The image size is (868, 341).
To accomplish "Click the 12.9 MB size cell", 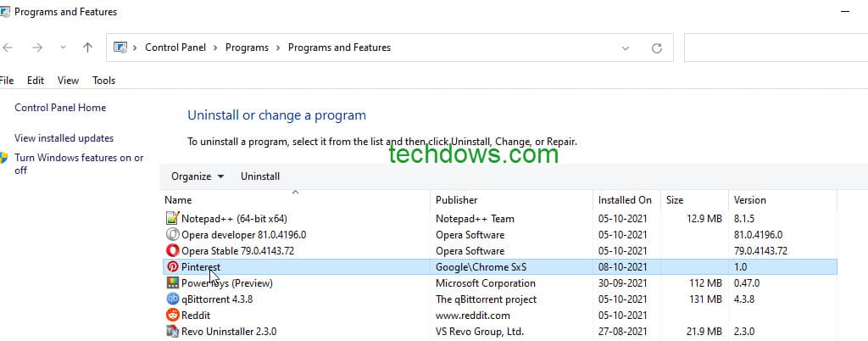I will (704, 219).
